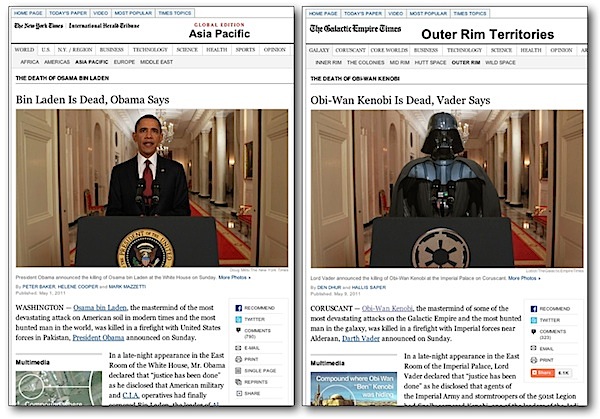Open the VIDEO tab on the Galactic Empire Times page

396,13
